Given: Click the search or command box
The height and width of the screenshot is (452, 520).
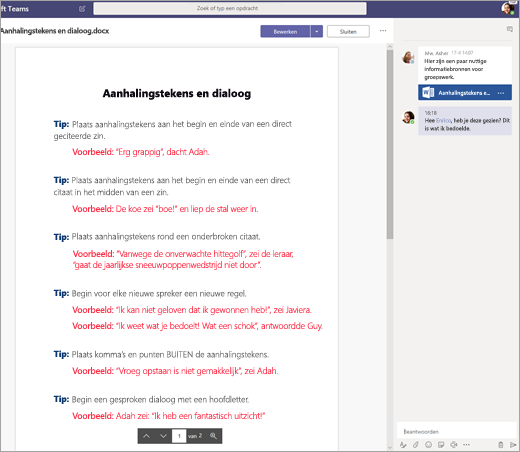Looking at the screenshot, I should (230, 8).
